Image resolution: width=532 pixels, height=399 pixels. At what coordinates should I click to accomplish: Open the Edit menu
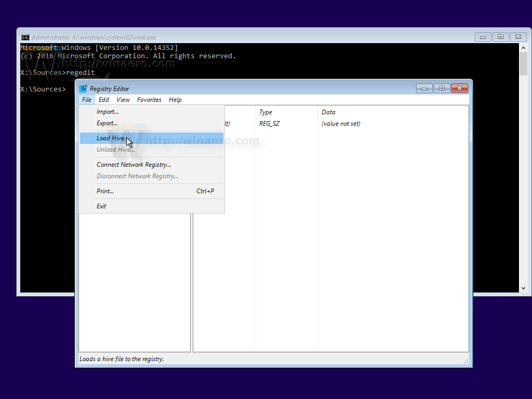click(103, 99)
